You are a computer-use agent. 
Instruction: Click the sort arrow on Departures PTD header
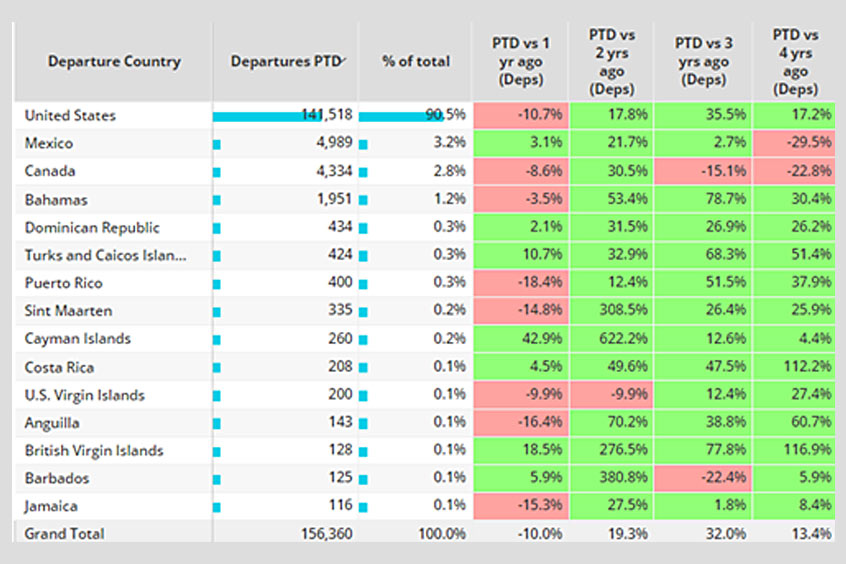[x=344, y=61]
